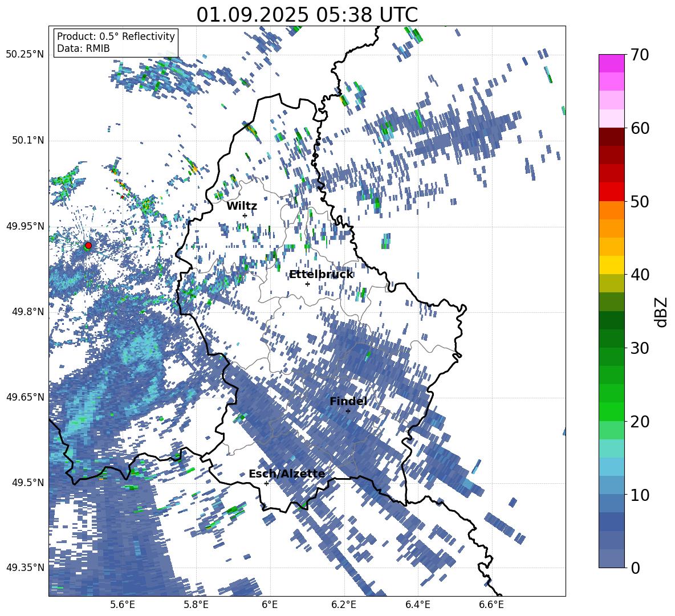Click the Findel station label

pyautogui.click(x=348, y=401)
